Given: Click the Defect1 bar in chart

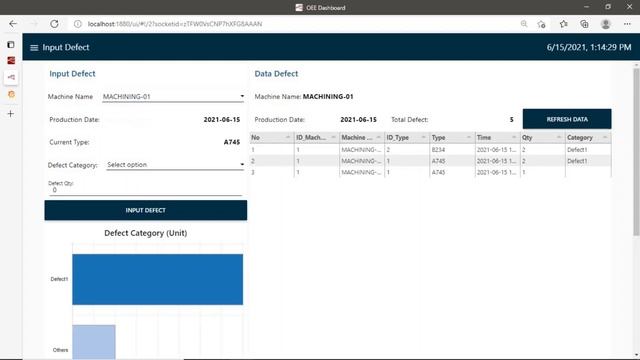Looking at the screenshot, I should pyautogui.click(x=158, y=280).
